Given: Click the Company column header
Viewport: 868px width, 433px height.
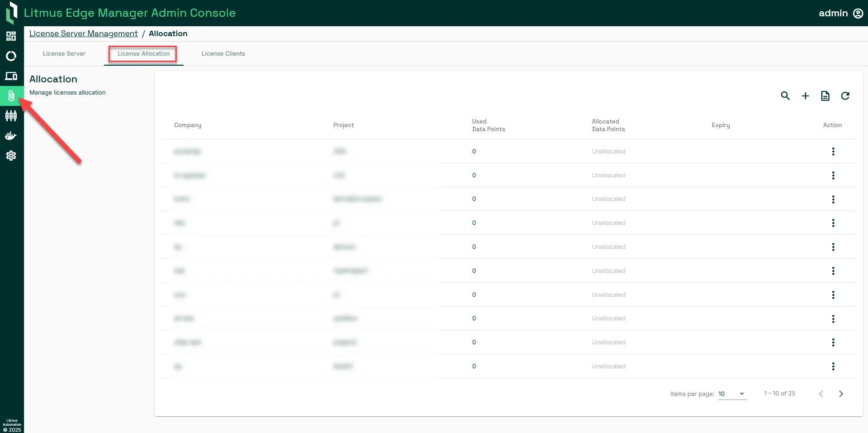Looking at the screenshot, I should coord(188,125).
